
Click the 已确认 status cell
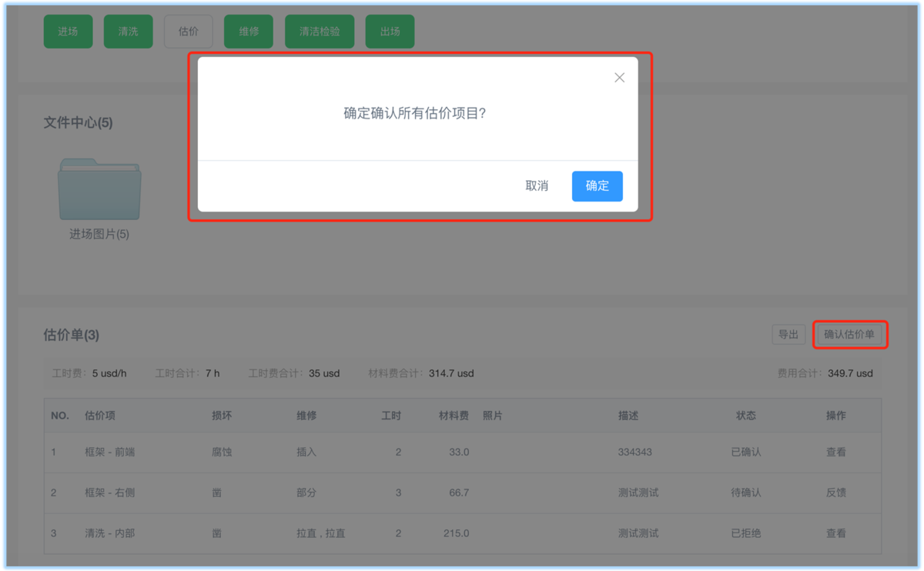[x=746, y=452]
